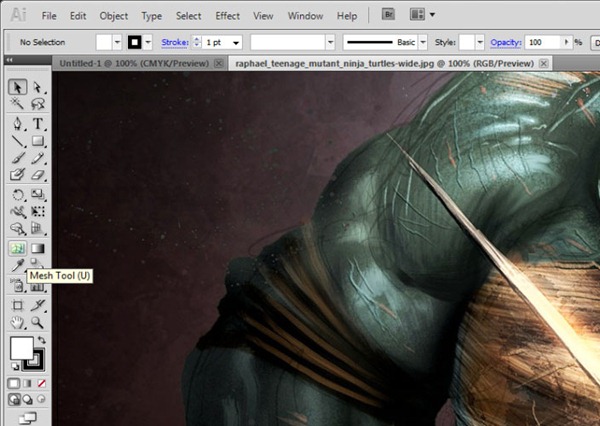
Task: Change screen mode at toolbar bottom
Action: (x=28, y=418)
